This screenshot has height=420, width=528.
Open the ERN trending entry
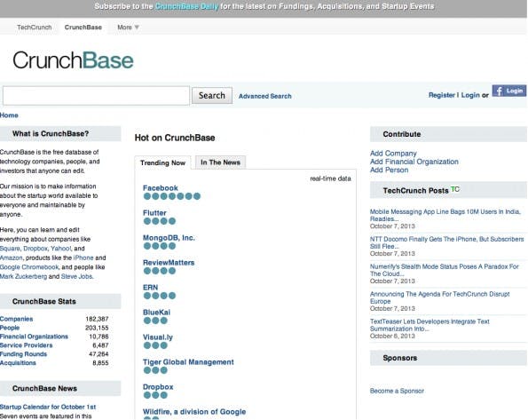pyautogui.click(x=150, y=288)
